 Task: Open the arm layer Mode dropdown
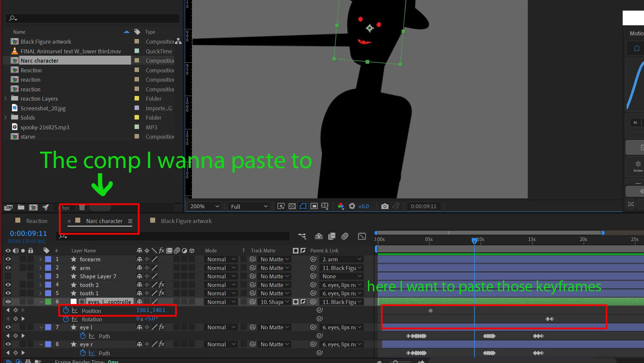[x=221, y=268]
